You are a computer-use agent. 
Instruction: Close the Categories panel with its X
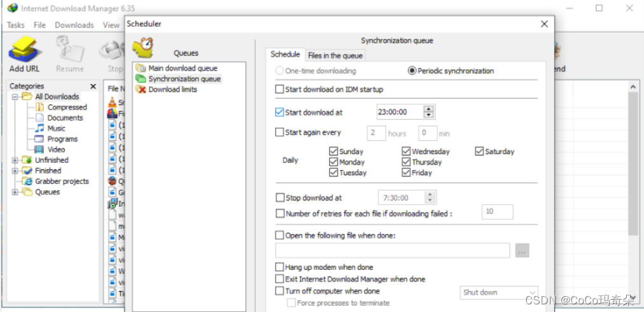(93, 86)
